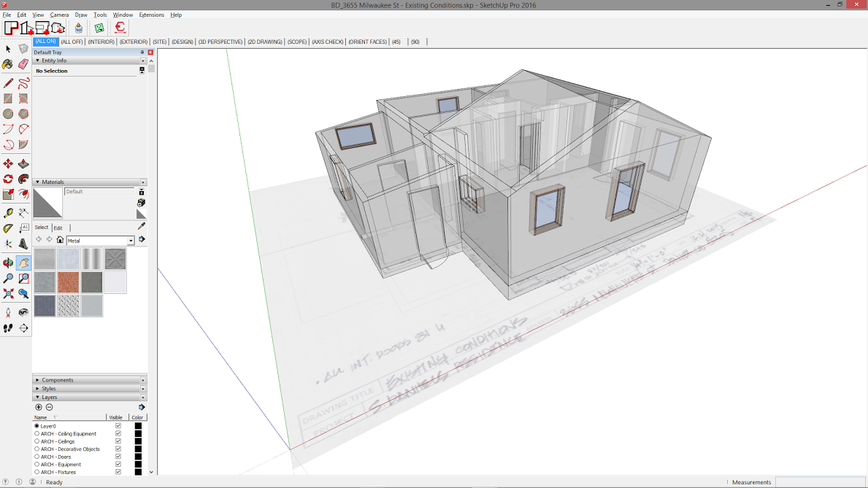Click the delete layer minus button
The image size is (868, 488).
(x=49, y=407)
